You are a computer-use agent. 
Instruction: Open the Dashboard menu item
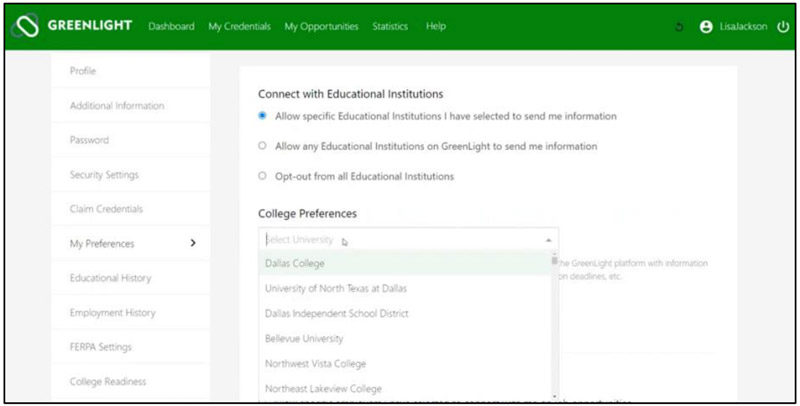pos(171,27)
